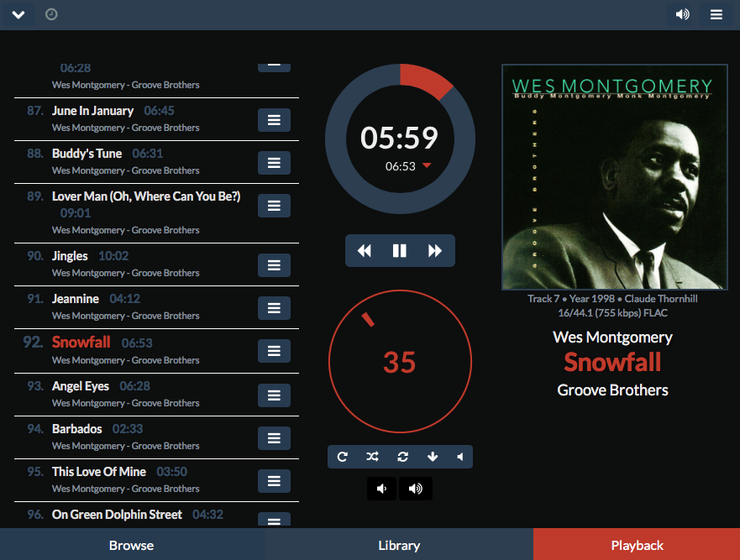Viewport: 740px width, 560px height.
Task: Open the clock history icon in header
Action: click(x=51, y=14)
